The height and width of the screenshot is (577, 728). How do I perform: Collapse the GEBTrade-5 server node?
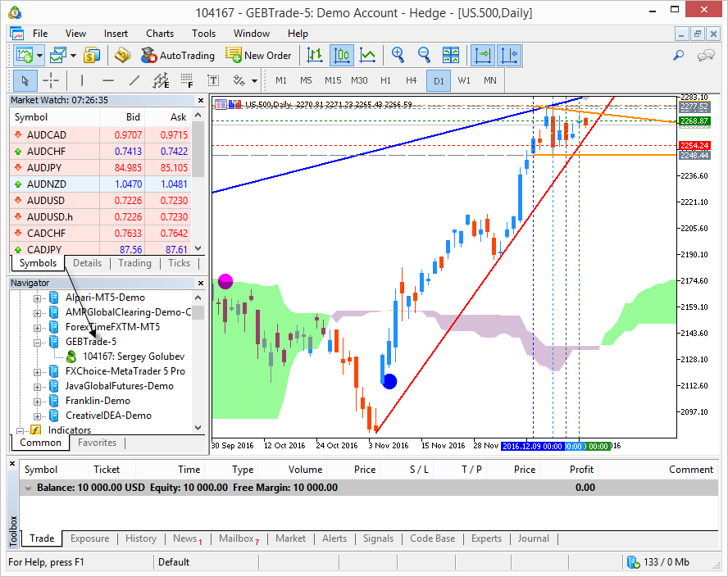click(x=37, y=343)
